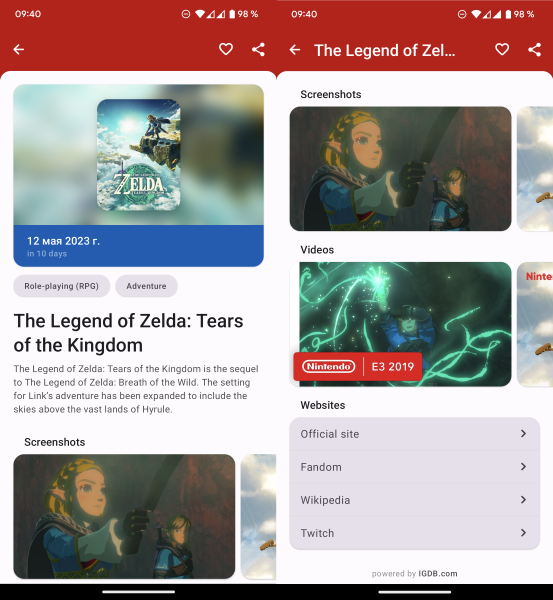Toggle favorite heart on the left screen
Screen dimensions: 553x600
226,49
